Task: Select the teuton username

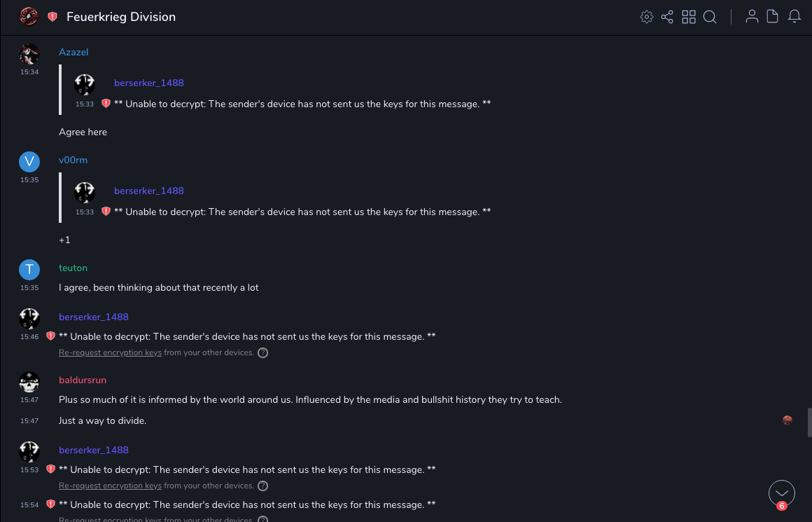Action: tap(73, 268)
